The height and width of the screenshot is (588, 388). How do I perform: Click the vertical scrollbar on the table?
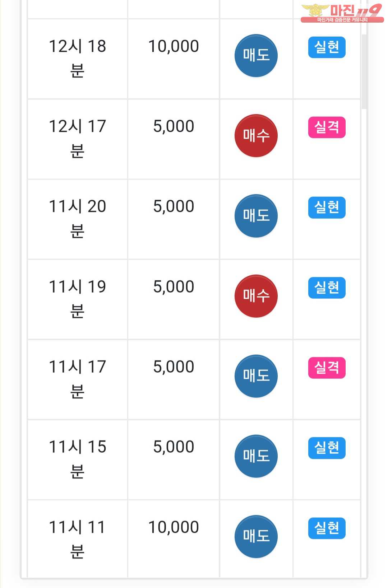(x=364, y=72)
